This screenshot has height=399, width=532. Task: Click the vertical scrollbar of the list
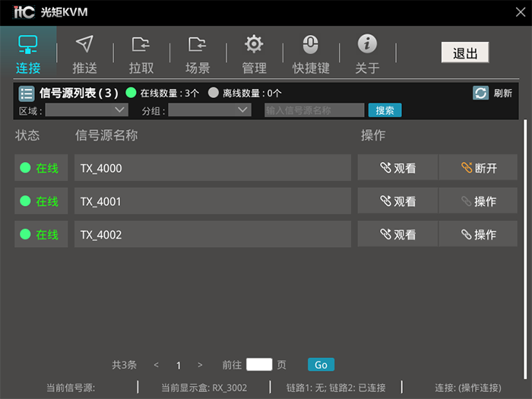526,249
